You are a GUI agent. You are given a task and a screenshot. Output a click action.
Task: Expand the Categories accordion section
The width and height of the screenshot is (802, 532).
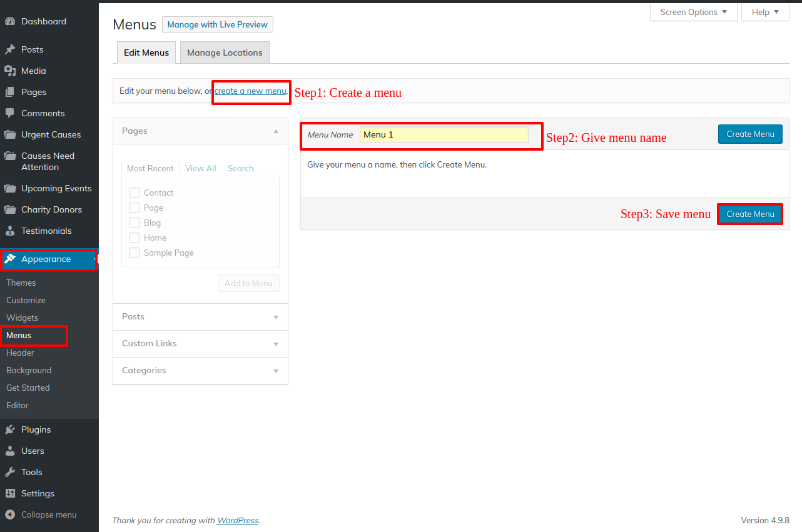click(200, 371)
